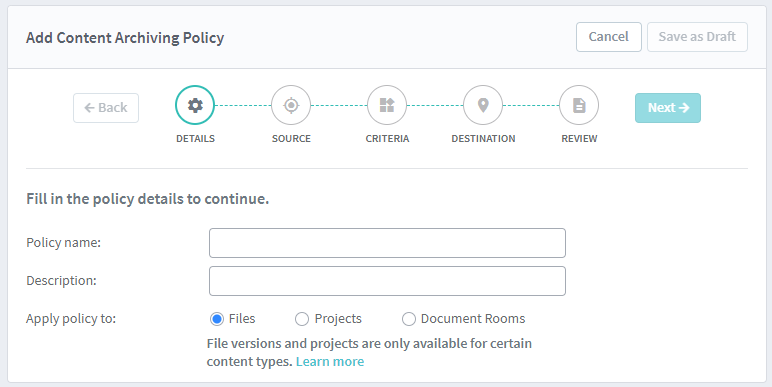
Task: Pick the Document Rooms radio option
Action: pos(409,319)
